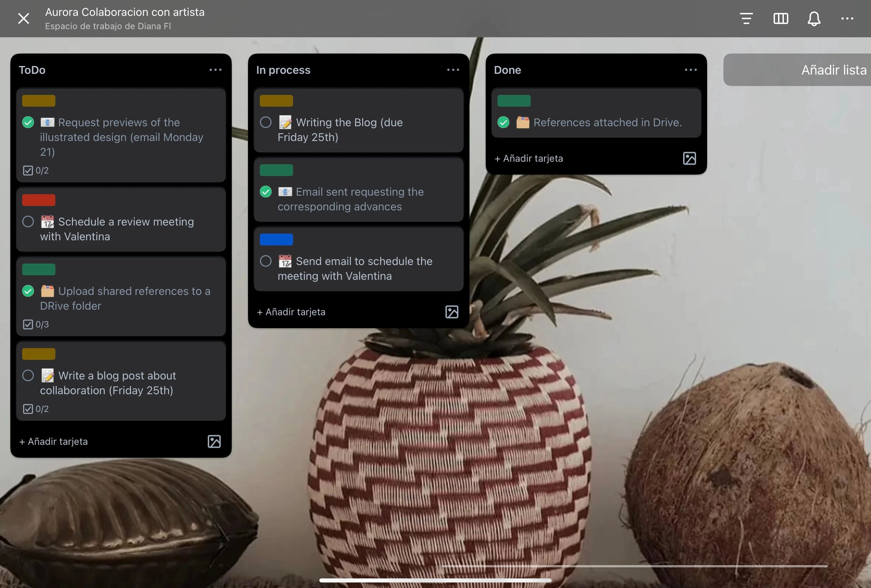The image size is (871, 588).
Task: Open notifications bell icon
Action: pos(814,18)
